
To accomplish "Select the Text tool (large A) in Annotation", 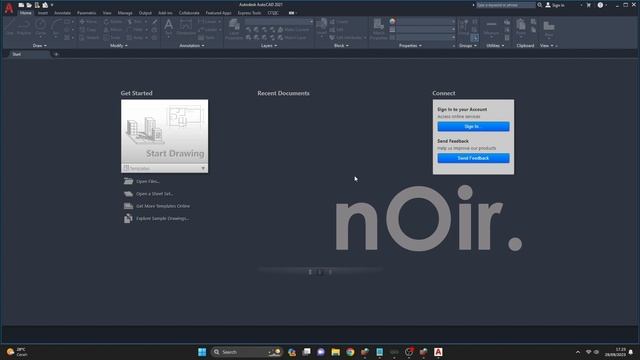I will coord(169,27).
